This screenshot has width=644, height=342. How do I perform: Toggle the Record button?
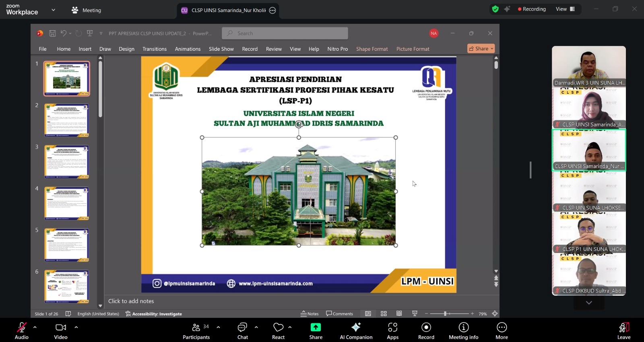[426, 331]
